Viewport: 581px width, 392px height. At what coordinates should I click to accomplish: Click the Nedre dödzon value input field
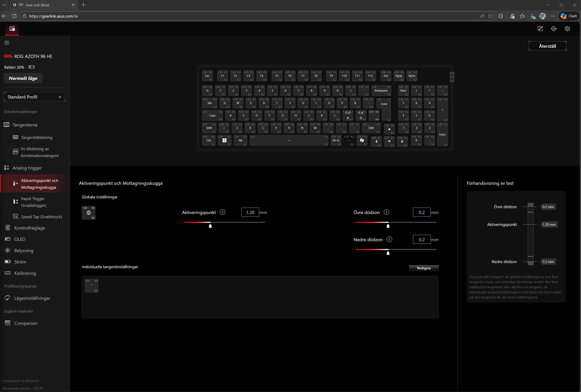coord(421,240)
